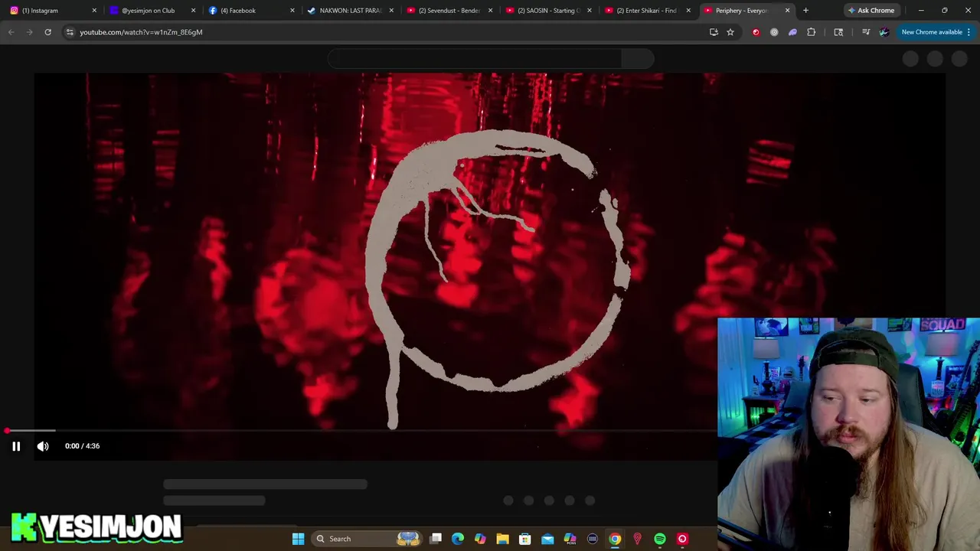Close the Instagram tab
Screen dimensions: 980x551
pyautogui.click(x=94, y=11)
